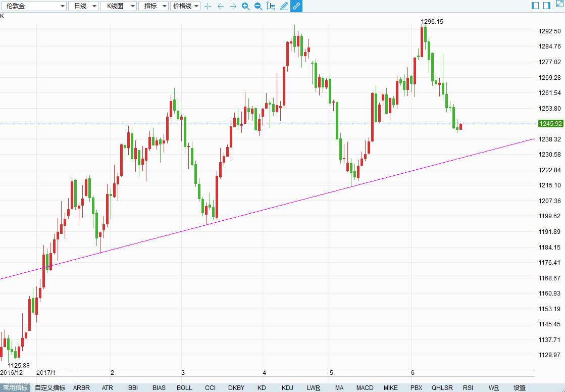Select the ATR indicator
The height and width of the screenshot is (392, 565).
pyautogui.click(x=108, y=387)
